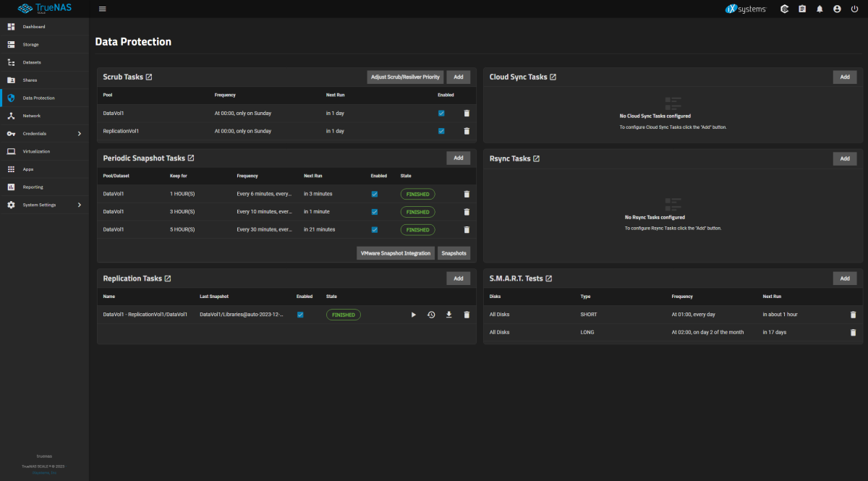Open Cloud Sync Tasks external link icon

pyautogui.click(x=553, y=77)
